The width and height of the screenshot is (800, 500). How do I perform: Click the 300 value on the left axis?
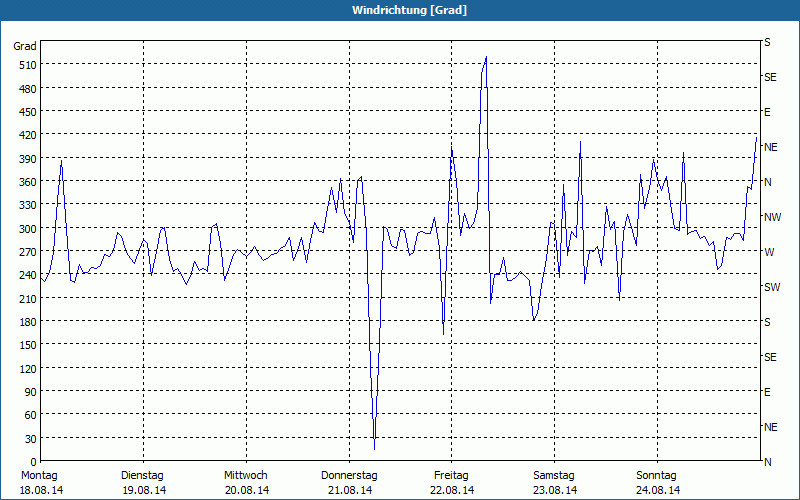pyautogui.click(x=28, y=229)
